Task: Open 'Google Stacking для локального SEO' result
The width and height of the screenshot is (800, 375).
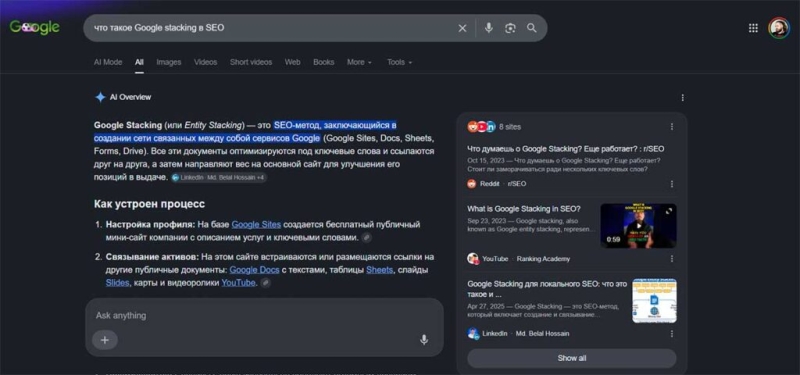Action: [x=546, y=289]
